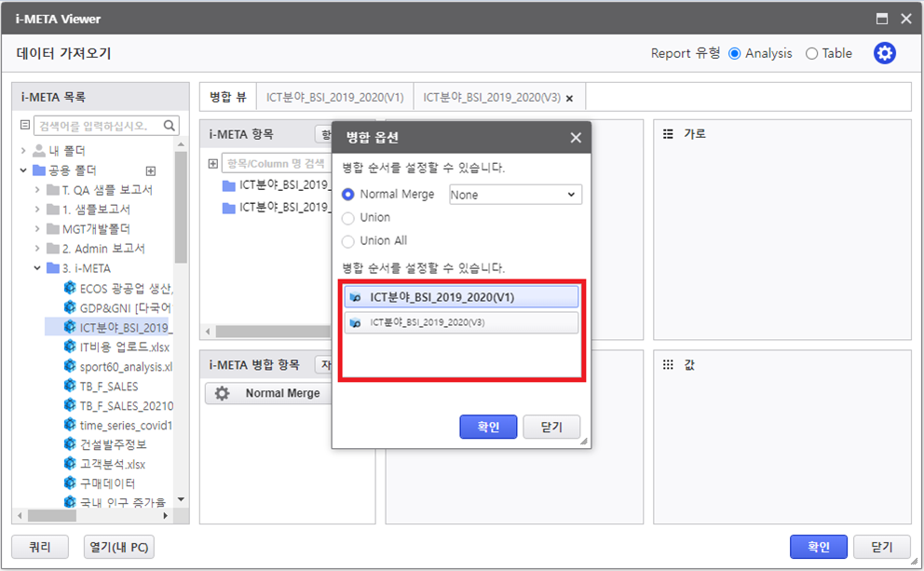Click the i-META 목록 search input field
This screenshot has height=571, width=924.
coord(97,126)
